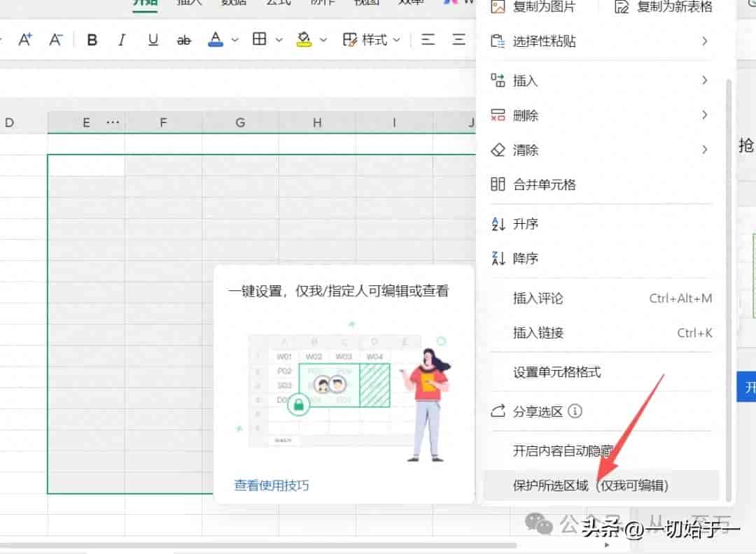Click the 清除 eraser icon
The image size is (756, 554).
[498, 150]
